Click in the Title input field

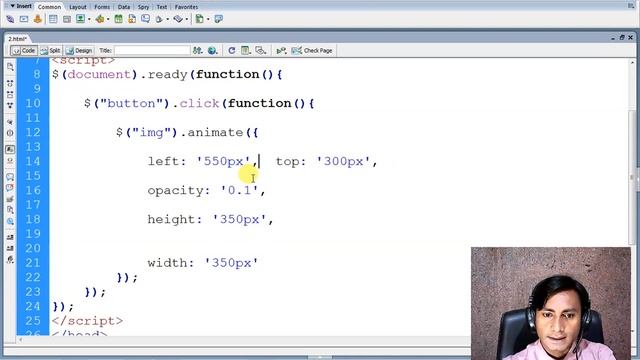152,51
